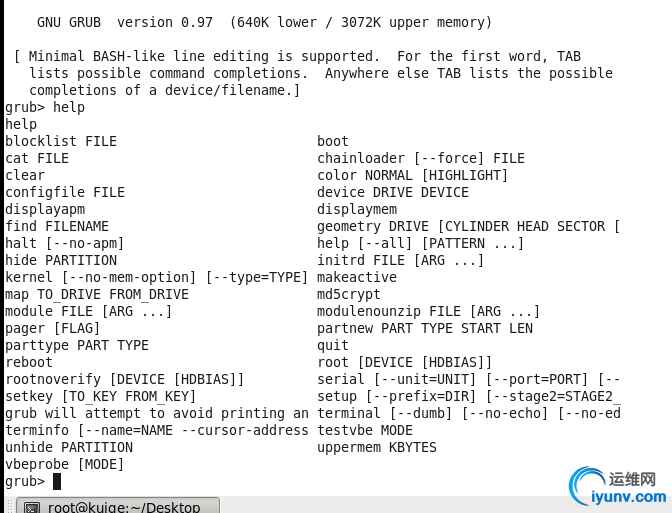Click the 'module FILE [ARG ...]' entry
Screen dimensions: 672x513
(89, 312)
